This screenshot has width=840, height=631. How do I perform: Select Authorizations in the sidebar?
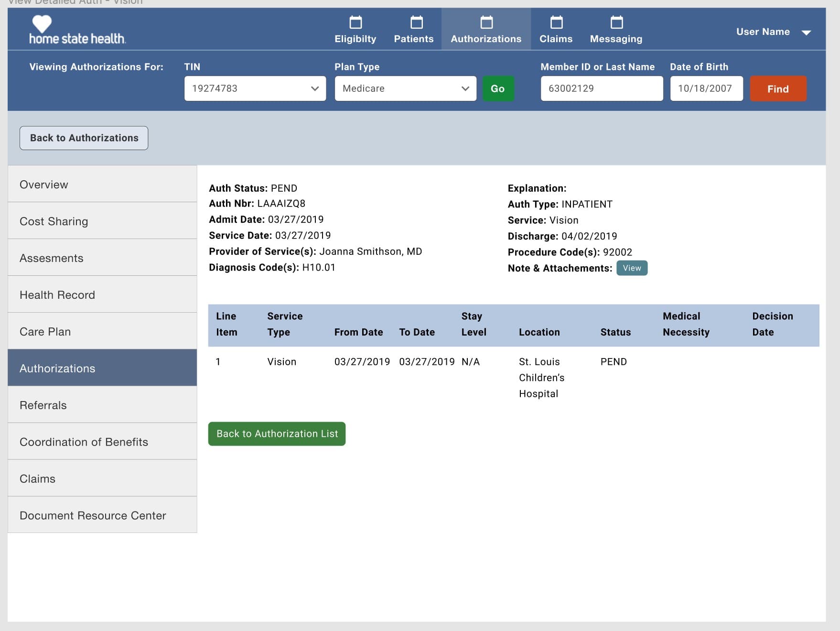tap(102, 368)
